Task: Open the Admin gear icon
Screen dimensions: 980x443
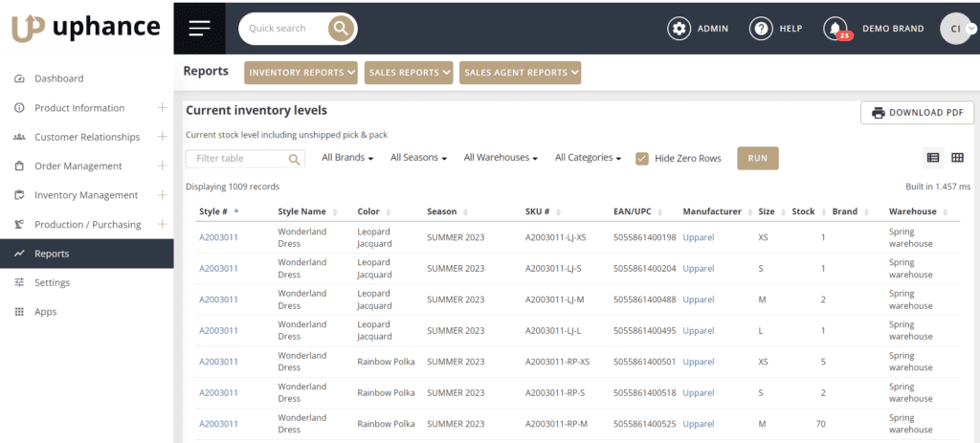Action: (679, 29)
